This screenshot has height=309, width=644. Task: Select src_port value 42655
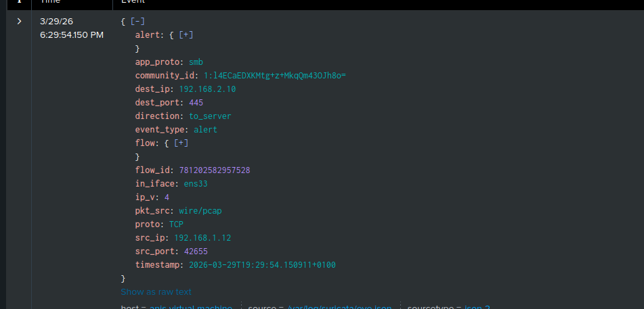pyautogui.click(x=196, y=252)
